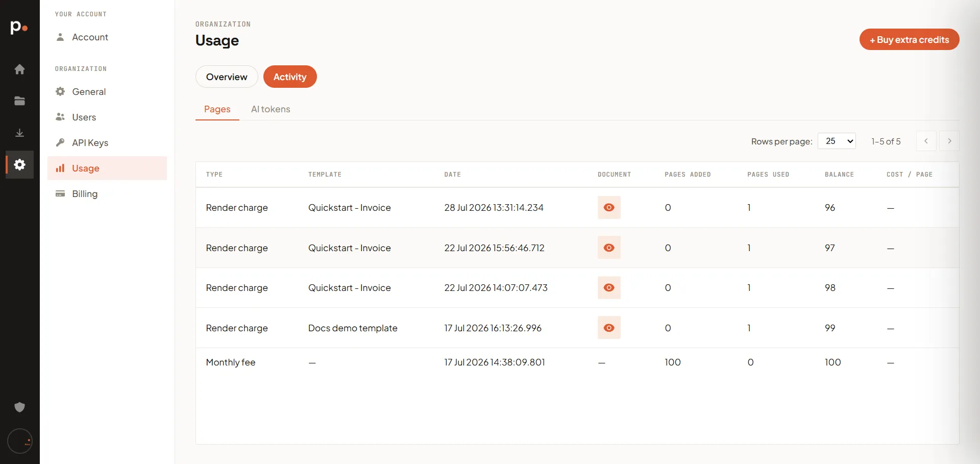Click the card icon beside Billing
The height and width of the screenshot is (464, 980).
(x=60, y=193)
